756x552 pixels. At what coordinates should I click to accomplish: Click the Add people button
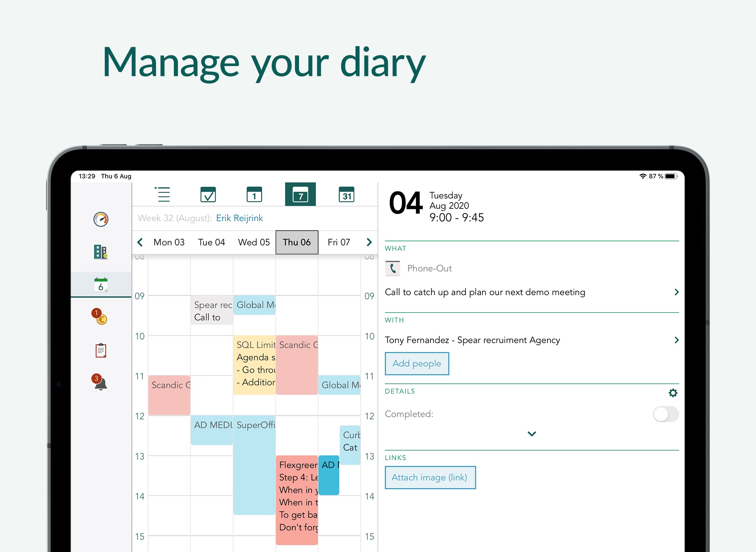tap(416, 362)
